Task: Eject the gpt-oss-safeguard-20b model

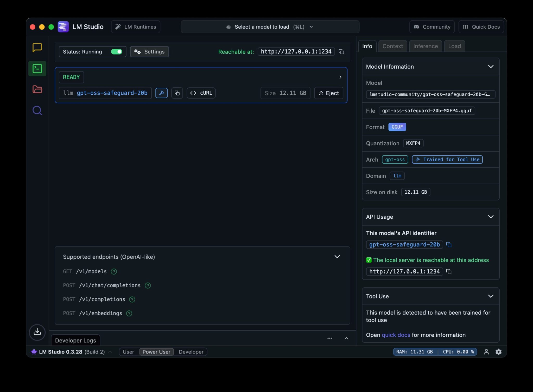Action: tap(329, 93)
